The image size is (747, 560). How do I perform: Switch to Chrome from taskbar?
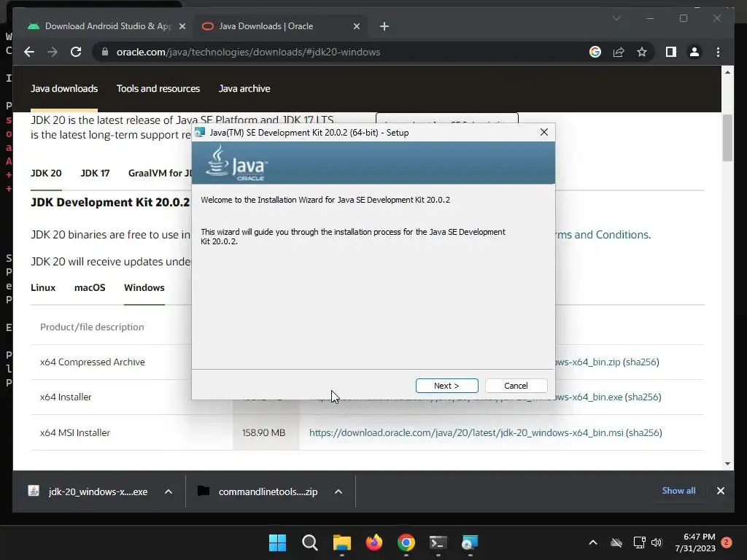tap(406, 542)
